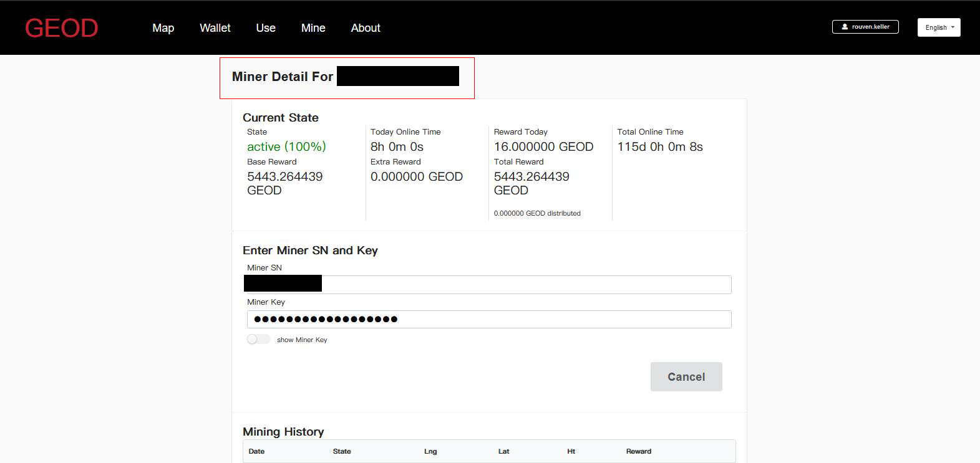980x463 pixels.
Task: Expand the English language dropdown
Action: coord(938,27)
